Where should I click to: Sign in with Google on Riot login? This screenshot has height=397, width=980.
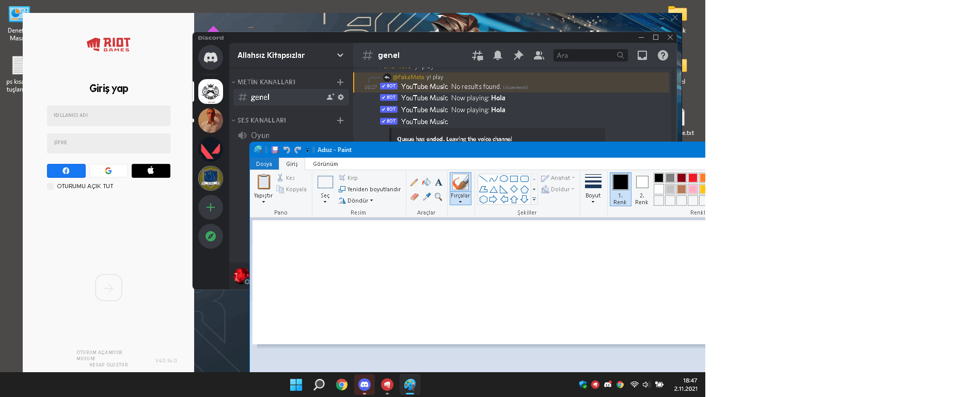pos(108,171)
